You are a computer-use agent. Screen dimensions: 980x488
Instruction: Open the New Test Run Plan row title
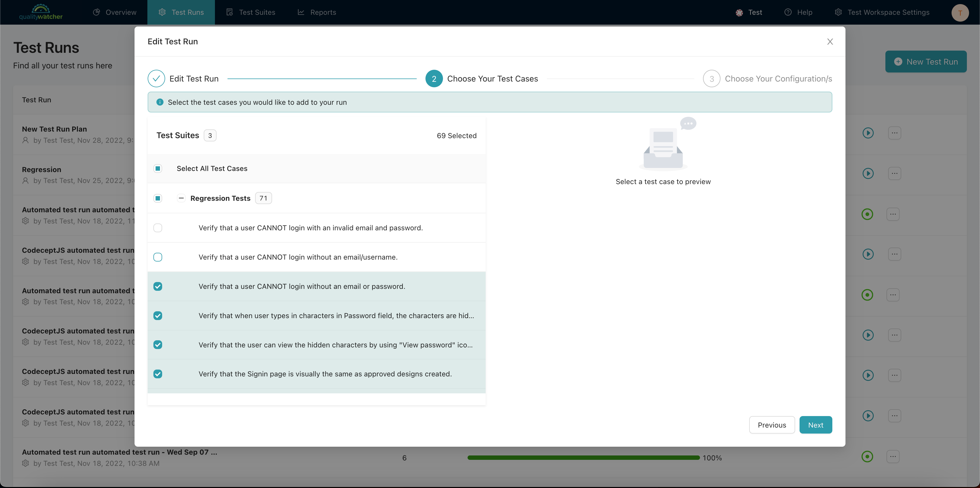[54, 129]
